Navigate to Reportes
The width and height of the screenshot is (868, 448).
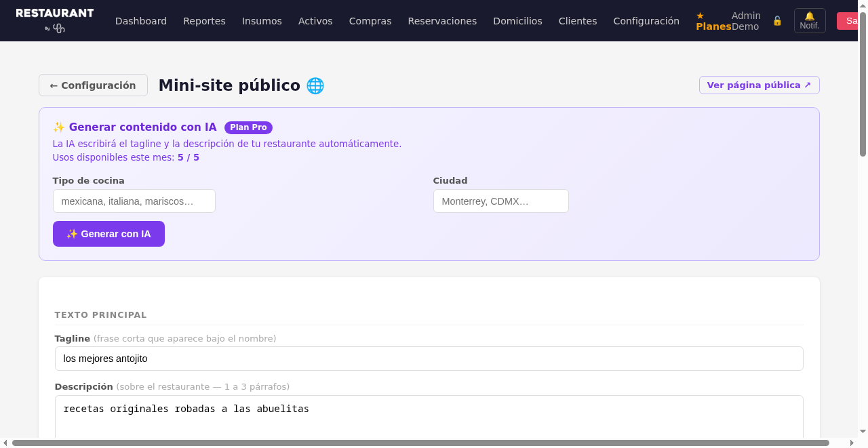click(204, 21)
